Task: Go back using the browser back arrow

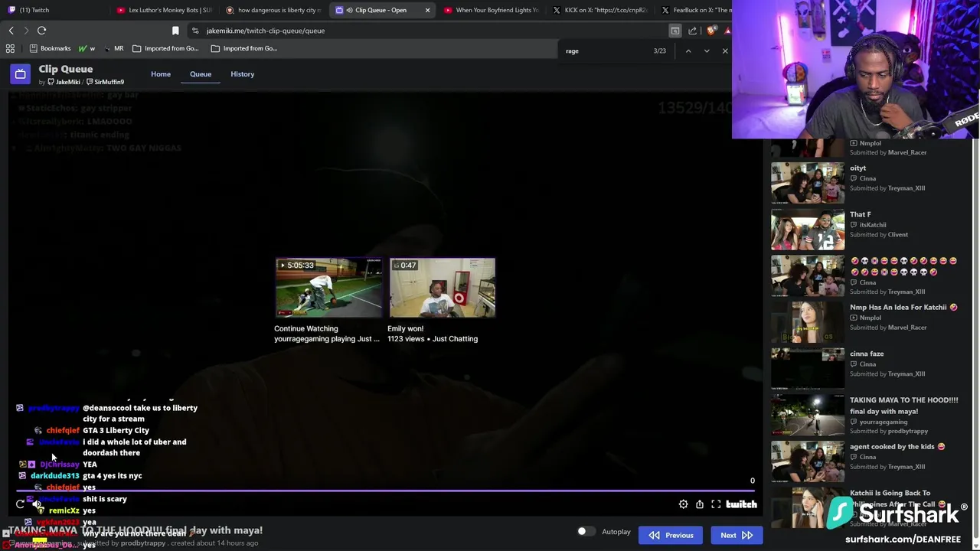Action: [x=11, y=31]
